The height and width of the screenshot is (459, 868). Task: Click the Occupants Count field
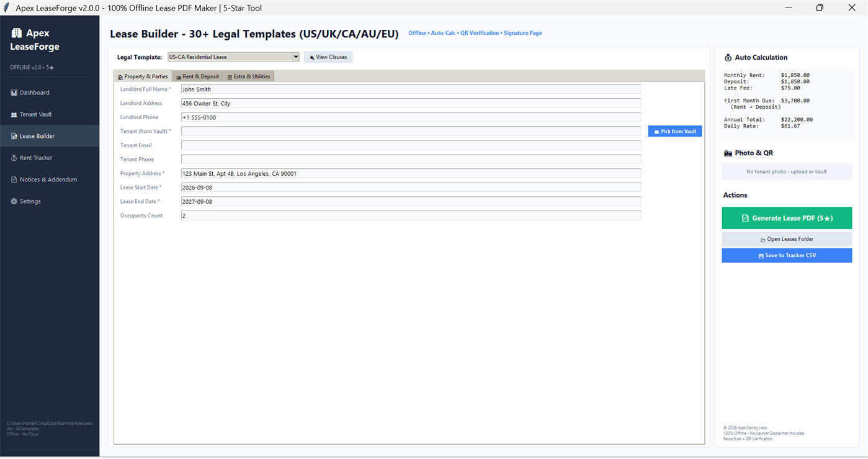tap(411, 216)
